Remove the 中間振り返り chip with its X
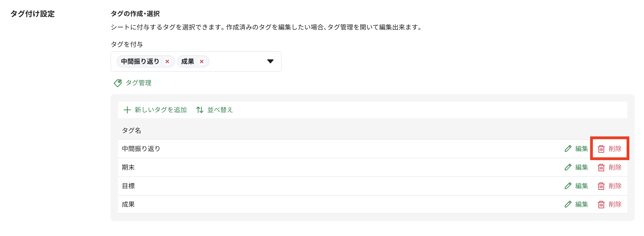Image resolution: width=644 pixels, height=236 pixels. [x=167, y=61]
